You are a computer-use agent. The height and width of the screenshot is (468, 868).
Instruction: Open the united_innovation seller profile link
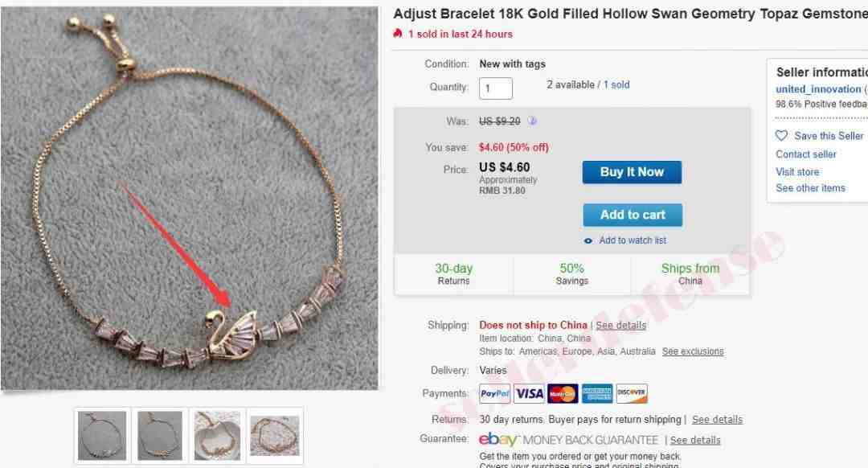tap(818, 89)
